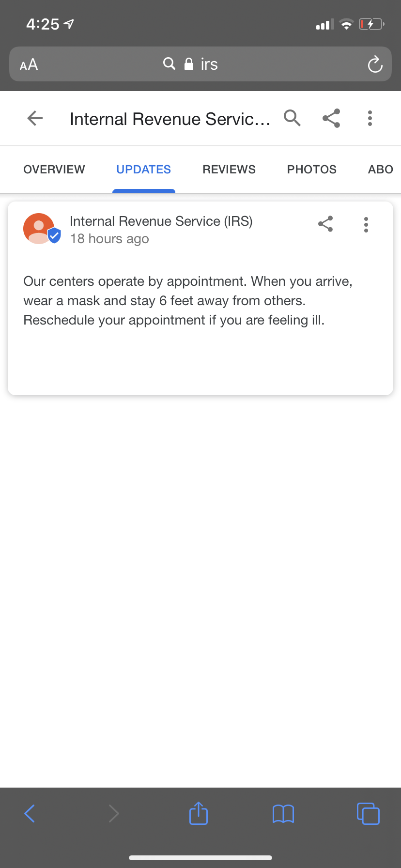Open search with the magnifier icon in header
This screenshot has width=401, height=868.
292,118
